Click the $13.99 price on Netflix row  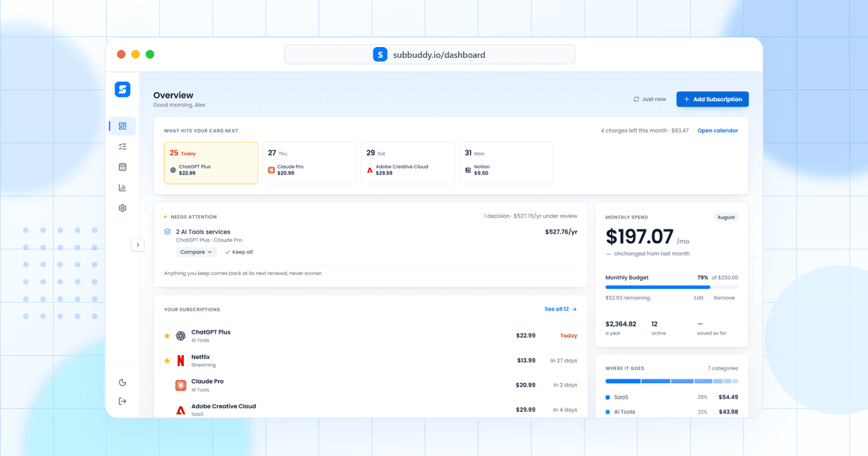coord(526,360)
